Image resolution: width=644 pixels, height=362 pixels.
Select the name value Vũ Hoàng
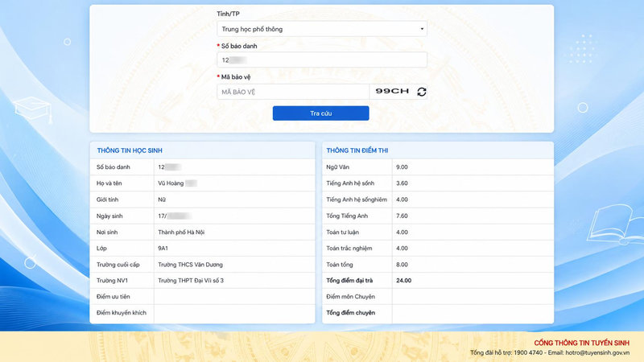[x=171, y=183]
